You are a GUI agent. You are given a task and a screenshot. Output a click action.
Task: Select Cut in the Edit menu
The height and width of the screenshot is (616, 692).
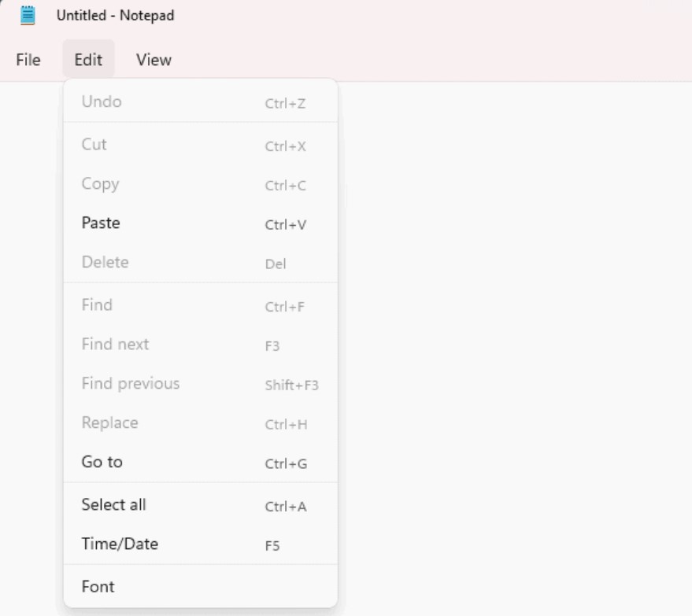coord(201,145)
